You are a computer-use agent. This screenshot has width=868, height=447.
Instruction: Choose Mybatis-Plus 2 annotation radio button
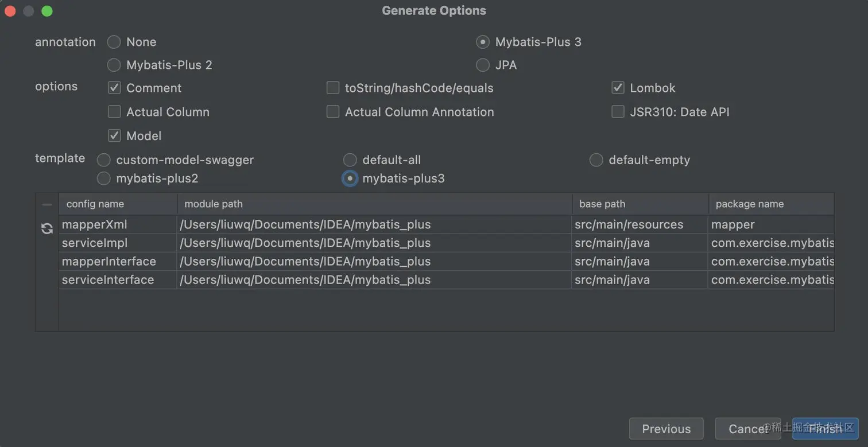coord(114,65)
